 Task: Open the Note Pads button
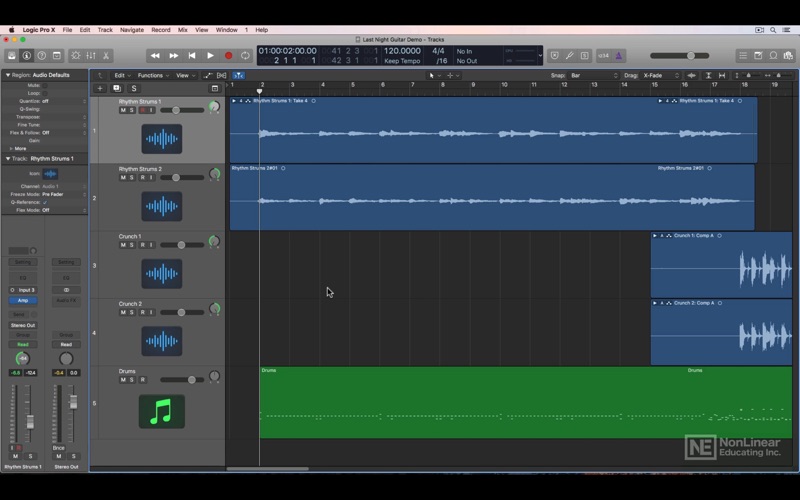[x=758, y=56]
